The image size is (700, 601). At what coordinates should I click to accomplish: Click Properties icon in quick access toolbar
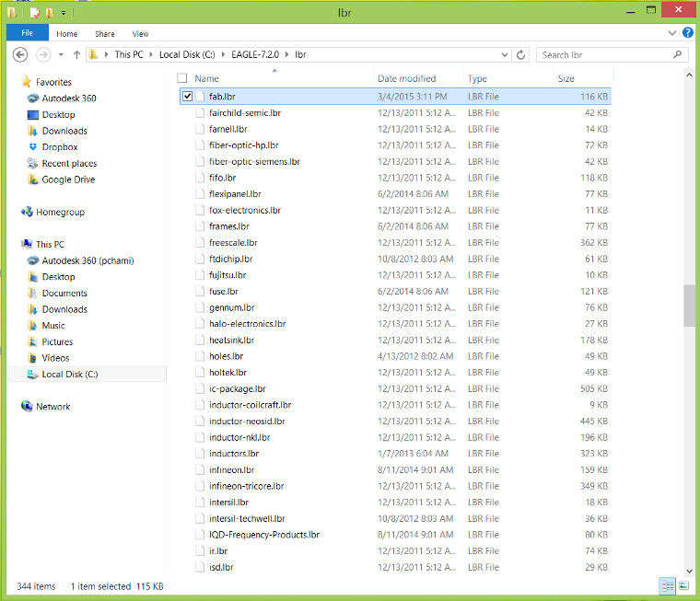pos(34,13)
